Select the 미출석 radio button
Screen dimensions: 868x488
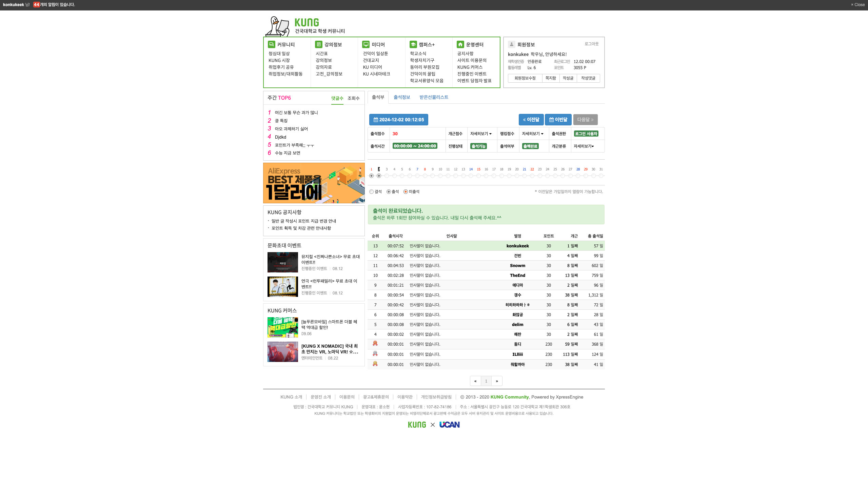406,192
